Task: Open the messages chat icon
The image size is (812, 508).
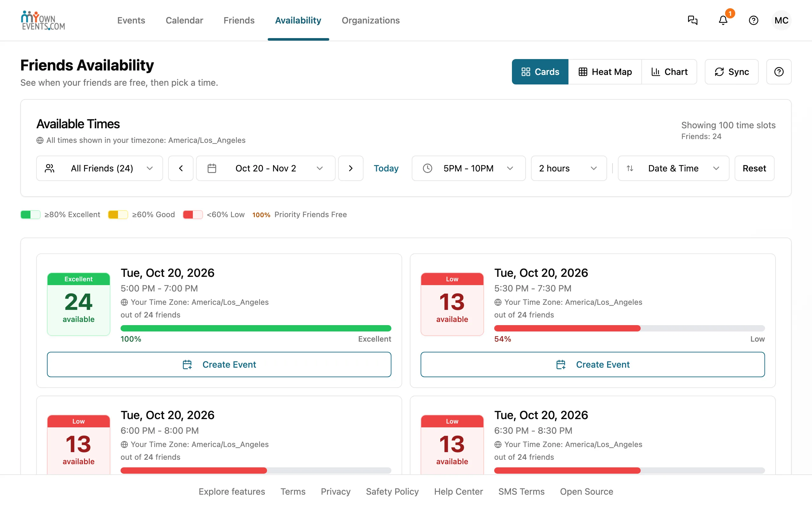Action: (x=692, y=21)
